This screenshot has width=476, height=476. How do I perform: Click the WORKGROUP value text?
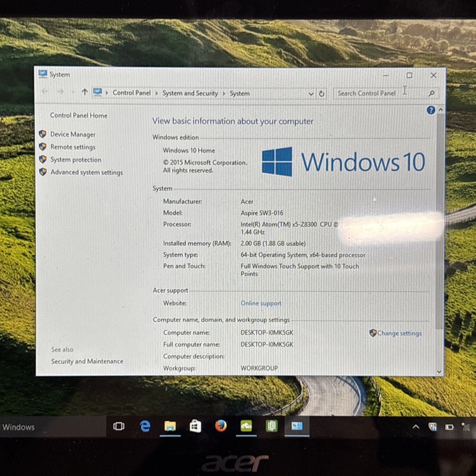[x=259, y=368]
